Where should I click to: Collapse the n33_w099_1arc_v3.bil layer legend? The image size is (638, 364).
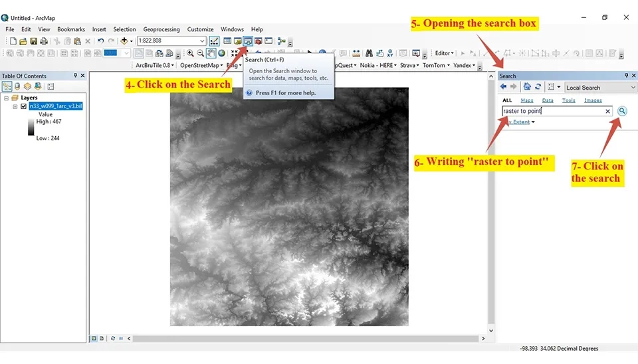[x=15, y=106]
